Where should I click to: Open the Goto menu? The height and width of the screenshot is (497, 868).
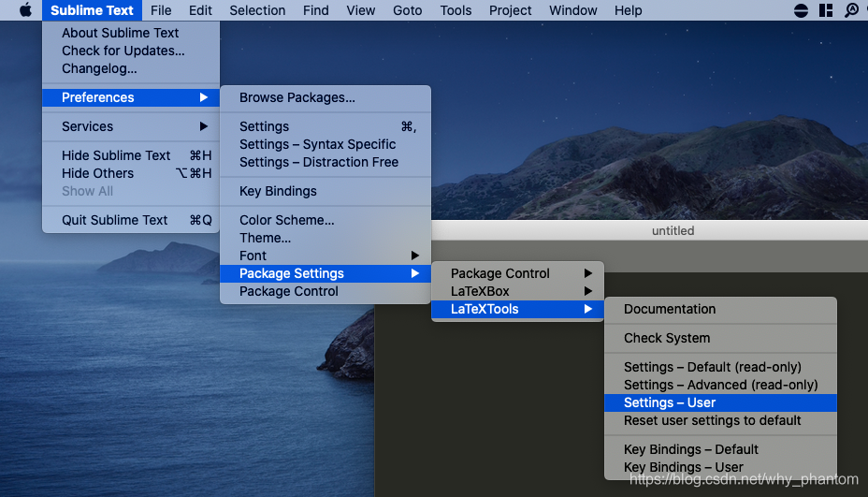tap(408, 10)
